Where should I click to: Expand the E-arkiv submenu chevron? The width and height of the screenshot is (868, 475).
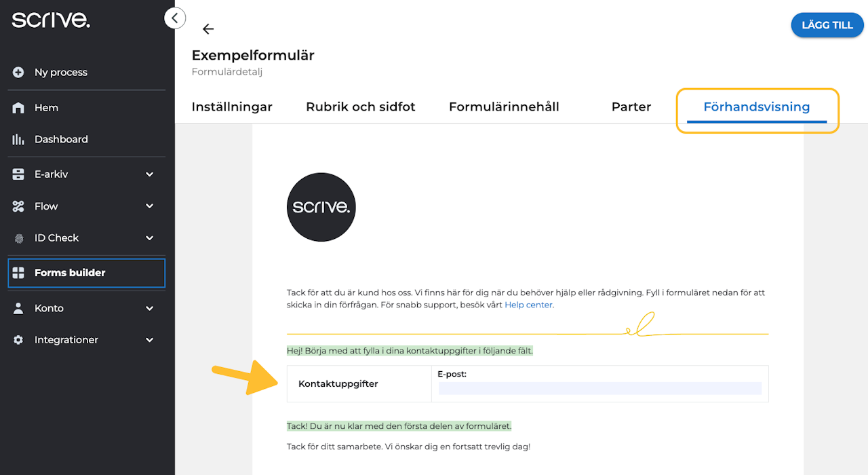click(150, 174)
